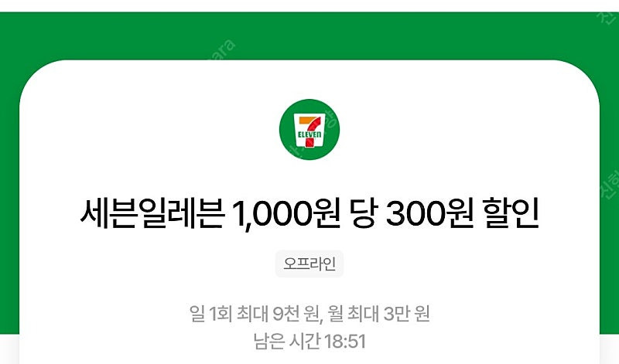This screenshot has width=619, height=364.
Task: Click the ELEVEN wordmark inside the logo
Action: tap(309, 134)
